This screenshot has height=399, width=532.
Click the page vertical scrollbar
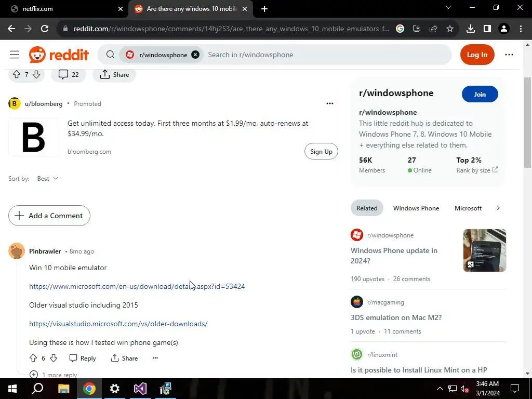[x=527, y=123]
